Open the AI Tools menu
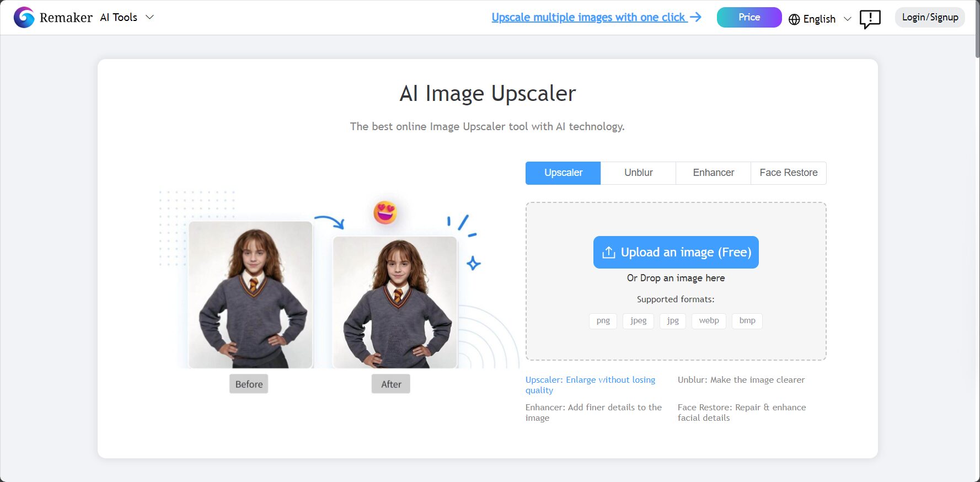This screenshot has height=482, width=980. 126,18
